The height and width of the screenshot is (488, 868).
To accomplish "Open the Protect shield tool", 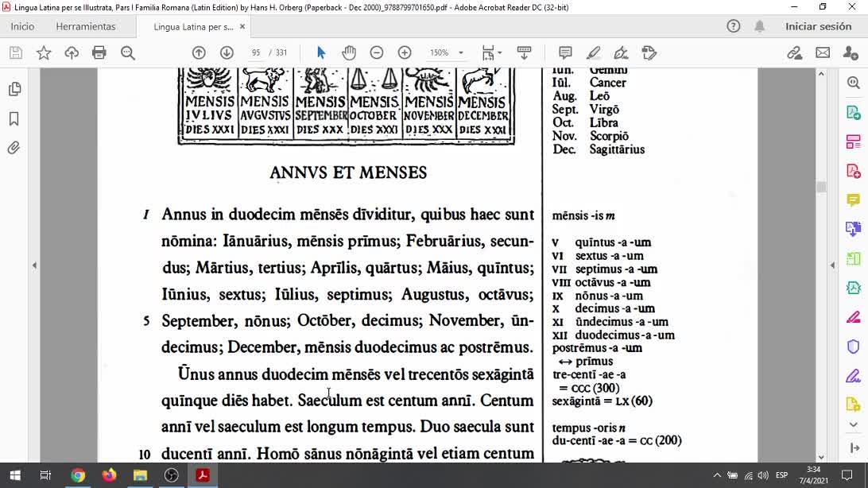I will (x=854, y=347).
